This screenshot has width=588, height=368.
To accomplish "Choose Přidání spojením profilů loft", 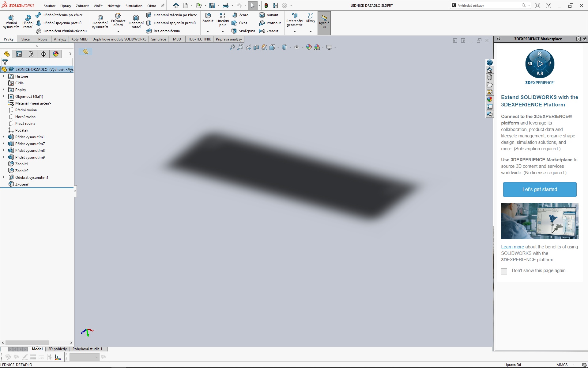I will click(x=59, y=23).
